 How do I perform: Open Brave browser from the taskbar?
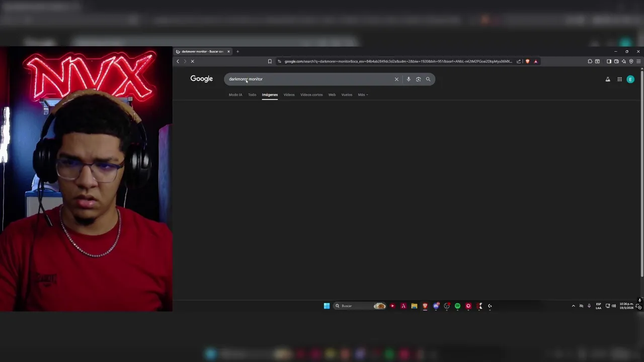pos(425,306)
